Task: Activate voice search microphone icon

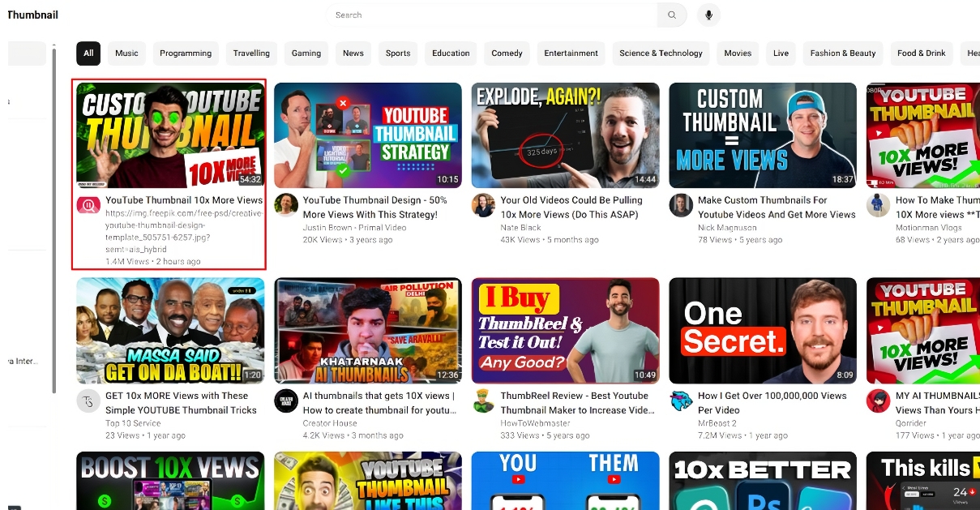Action: (x=708, y=15)
